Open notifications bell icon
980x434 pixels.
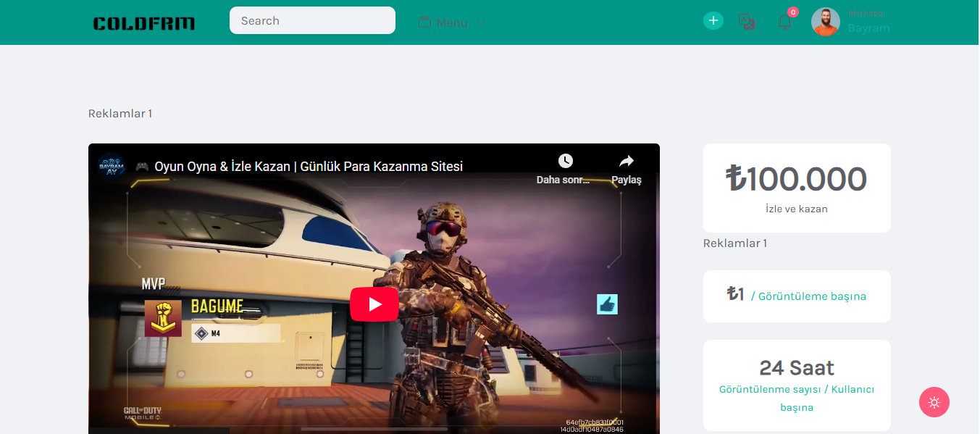(785, 22)
